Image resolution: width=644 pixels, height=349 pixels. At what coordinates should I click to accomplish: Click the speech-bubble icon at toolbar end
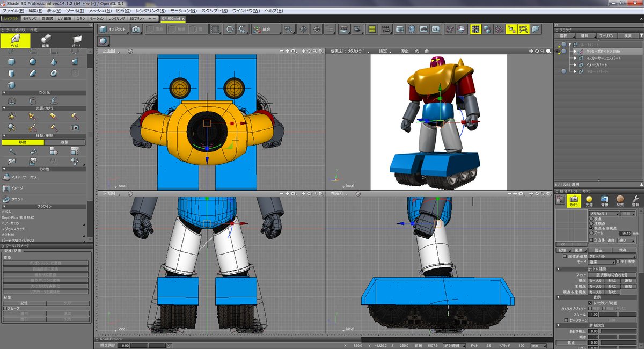(536, 30)
